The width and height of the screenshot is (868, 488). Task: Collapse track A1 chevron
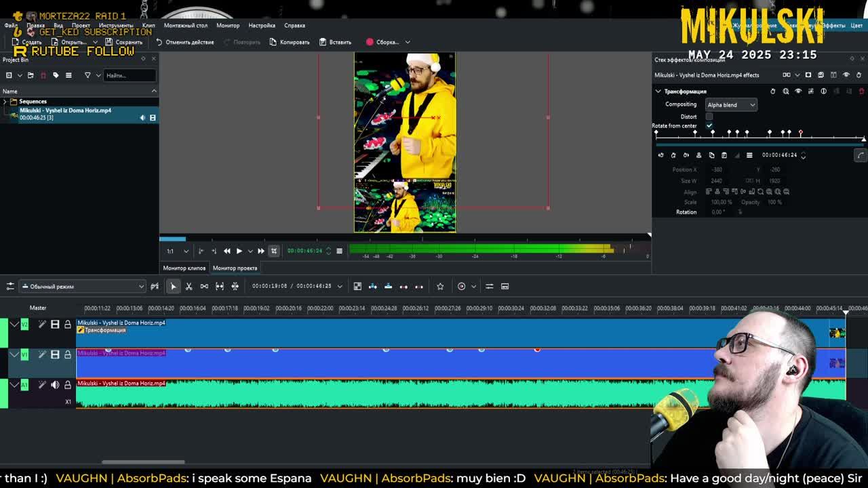[14, 385]
